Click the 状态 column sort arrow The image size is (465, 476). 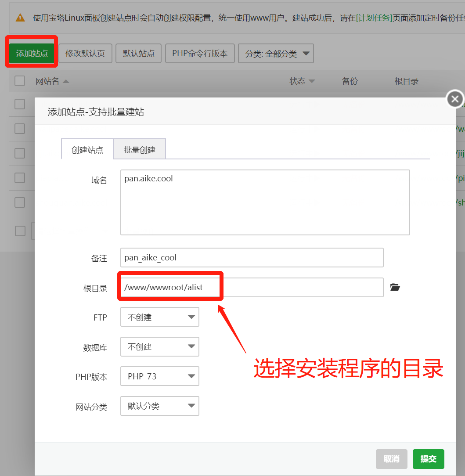point(312,81)
